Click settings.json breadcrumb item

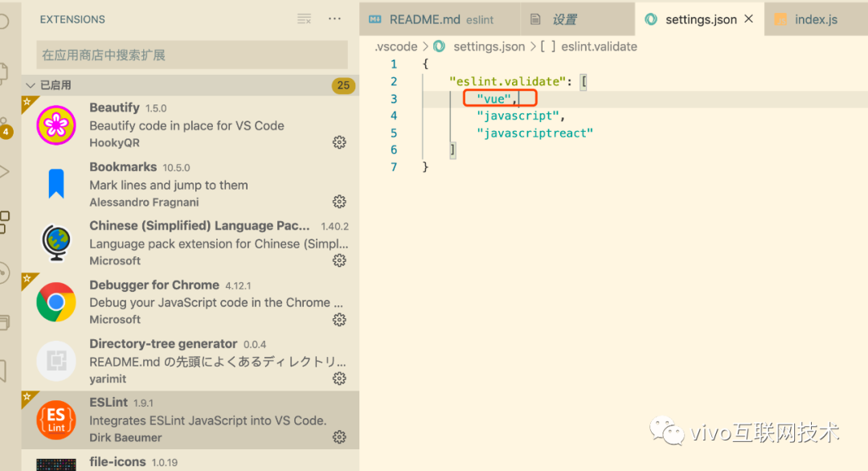[489, 47]
